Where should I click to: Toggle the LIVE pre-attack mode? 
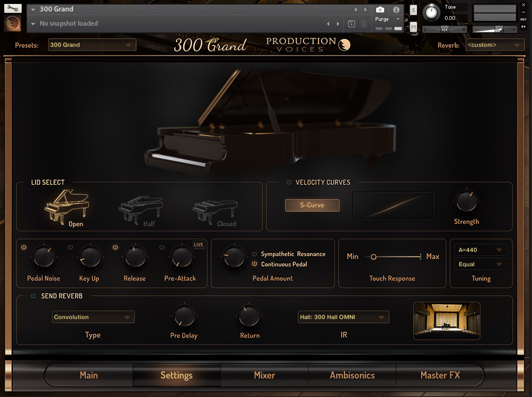pyautogui.click(x=198, y=245)
